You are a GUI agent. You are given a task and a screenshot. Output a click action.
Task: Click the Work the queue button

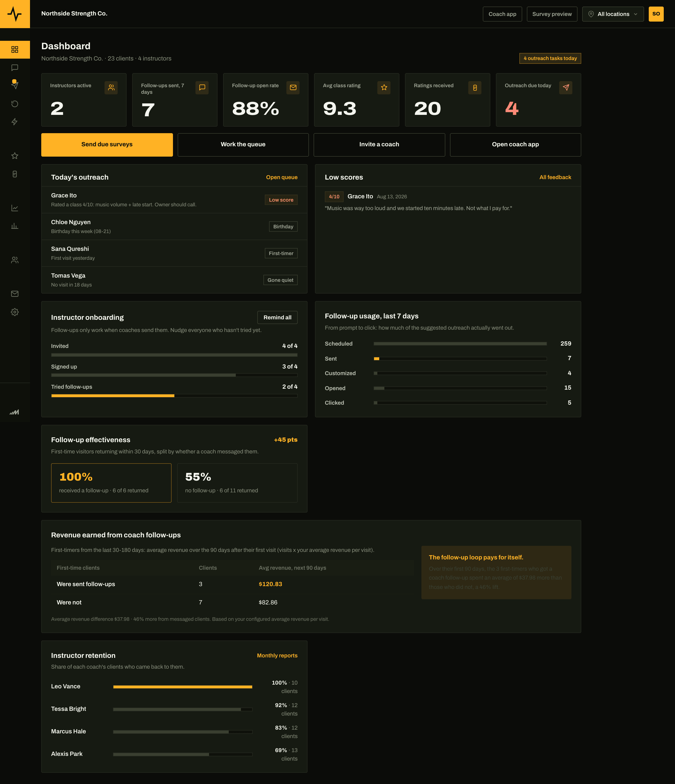pos(243,145)
